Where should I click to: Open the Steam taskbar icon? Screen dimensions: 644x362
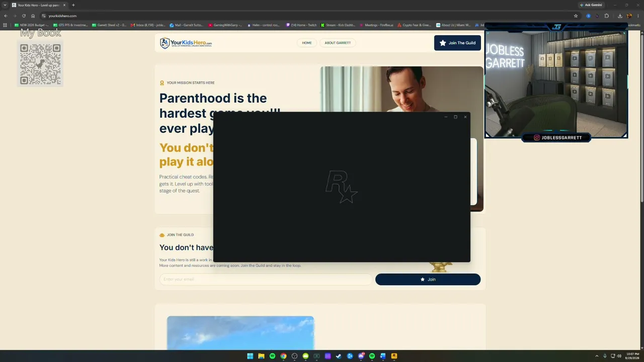pyautogui.click(x=339, y=356)
